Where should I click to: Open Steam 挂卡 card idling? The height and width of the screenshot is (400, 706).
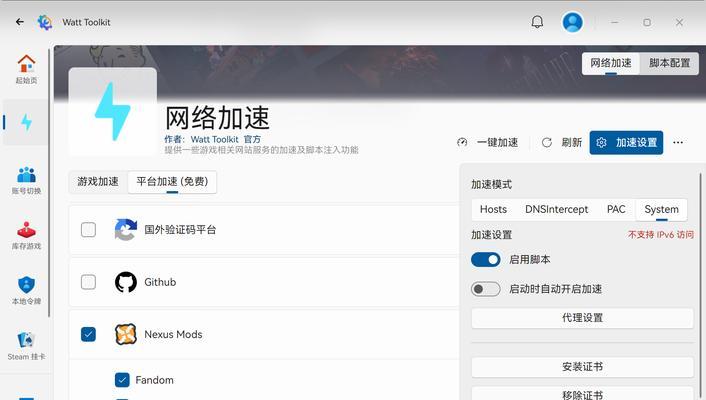[x=26, y=346]
